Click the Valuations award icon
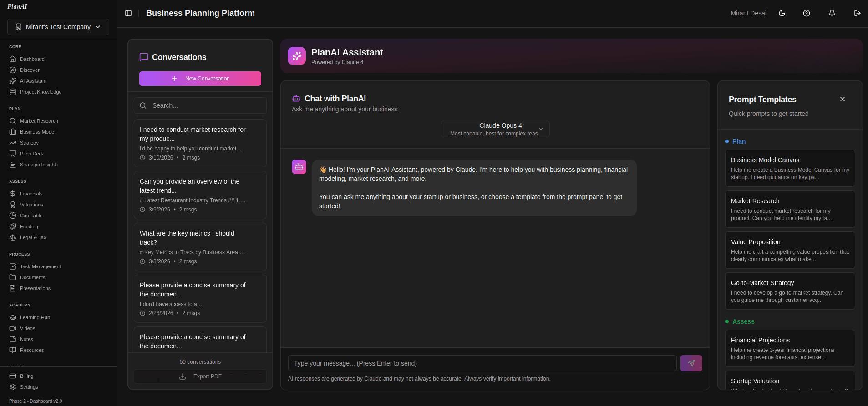Screen dimensions: 868x406 coord(13,205)
